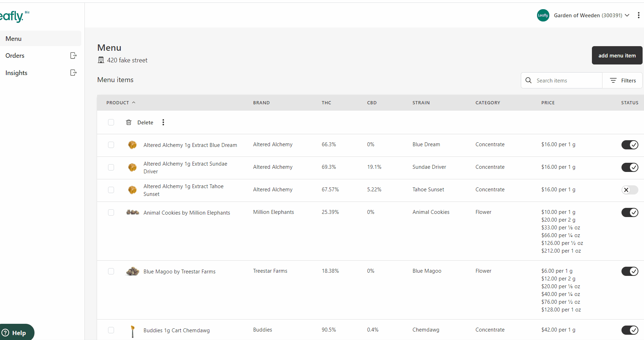Screen dimensions: 644x340
Task: Click the Treestar Farms brand cell
Action: click(270, 271)
